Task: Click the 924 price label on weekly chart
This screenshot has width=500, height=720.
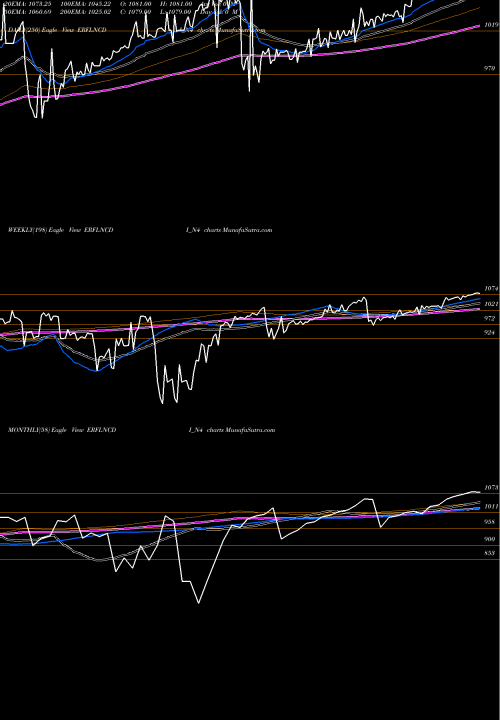Action: (x=490, y=332)
